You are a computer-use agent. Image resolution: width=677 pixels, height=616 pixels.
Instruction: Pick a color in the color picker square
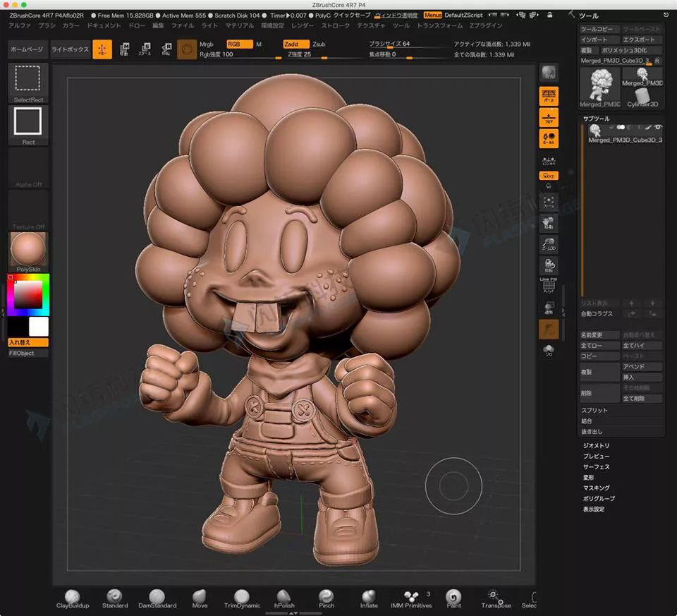(28, 294)
